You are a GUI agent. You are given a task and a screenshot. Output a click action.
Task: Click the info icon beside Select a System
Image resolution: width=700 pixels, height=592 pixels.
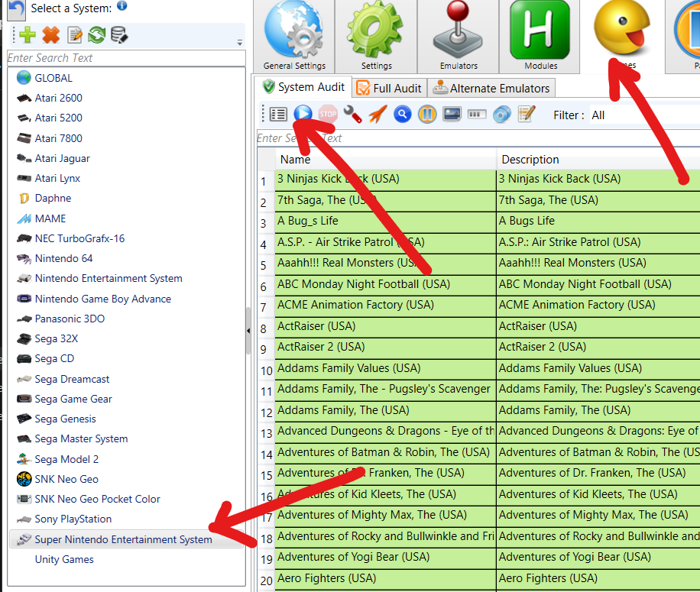tap(122, 6)
